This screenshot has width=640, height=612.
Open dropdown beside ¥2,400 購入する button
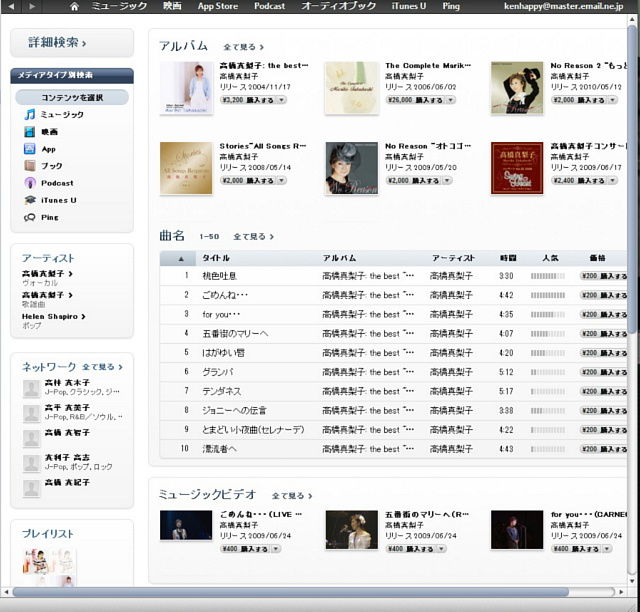coord(613,180)
